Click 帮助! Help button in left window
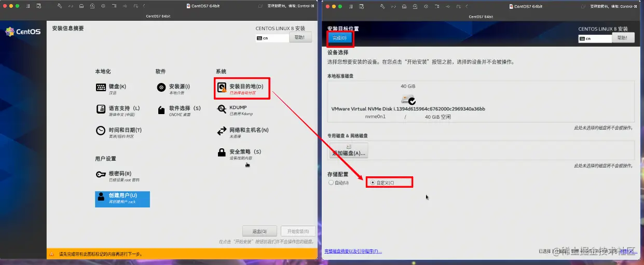This screenshot has width=644, height=265. tap(300, 38)
